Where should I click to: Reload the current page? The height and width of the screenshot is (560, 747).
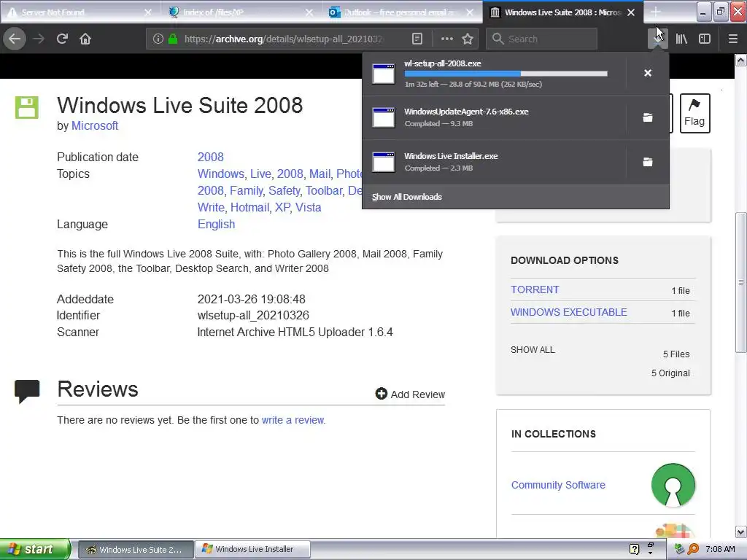click(x=62, y=39)
